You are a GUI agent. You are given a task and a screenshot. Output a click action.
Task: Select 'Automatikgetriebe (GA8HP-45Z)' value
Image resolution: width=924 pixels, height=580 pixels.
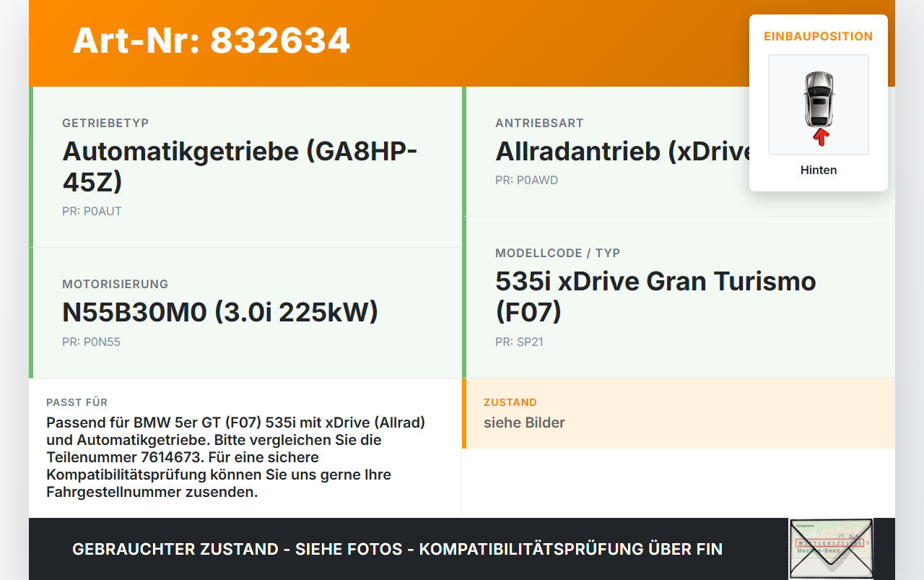pyautogui.click(x=240, y=166)
